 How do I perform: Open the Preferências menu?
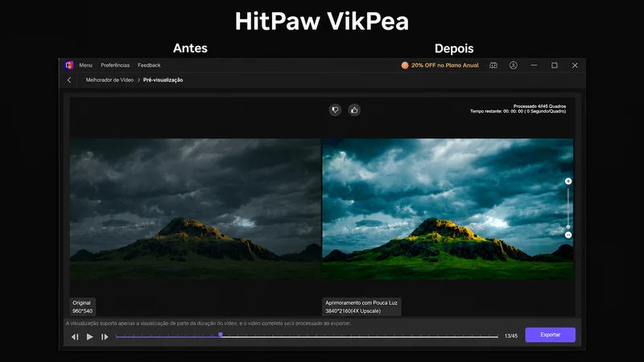pyautogui.click(x=115, y=65)
